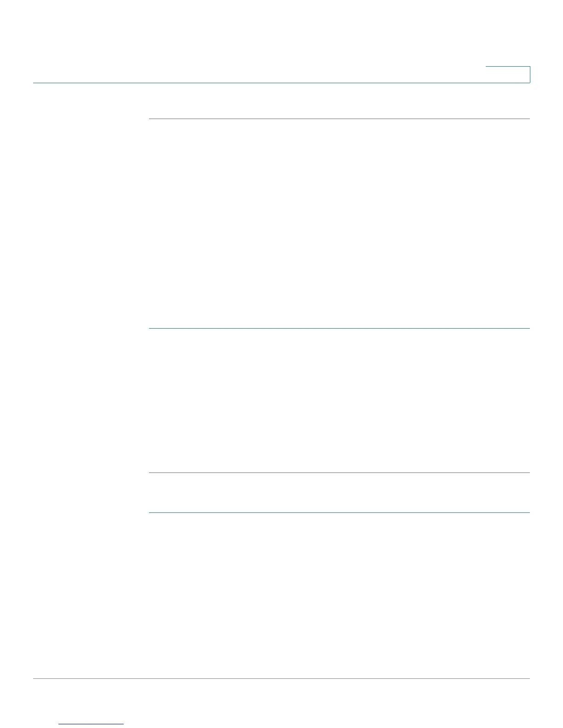The width and height of the screenshot is (563, 728).
Task: Click the blank area between second and third dividers
Action: point(339,400)
